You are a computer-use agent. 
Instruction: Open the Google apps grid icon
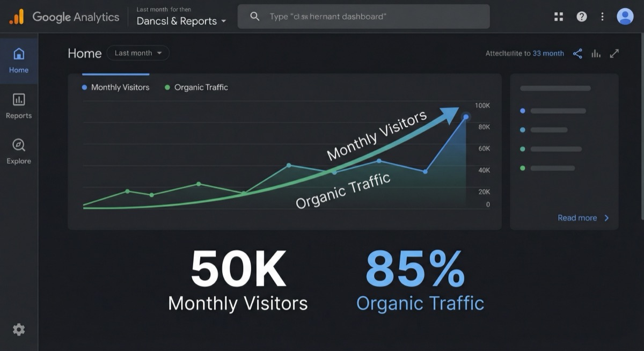tap(559, 16)
